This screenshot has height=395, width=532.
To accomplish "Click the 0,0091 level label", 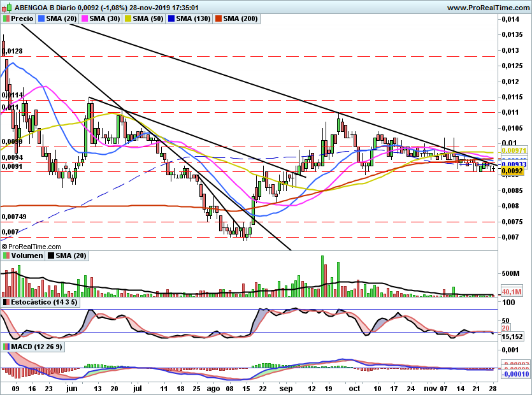I will 12,167.
